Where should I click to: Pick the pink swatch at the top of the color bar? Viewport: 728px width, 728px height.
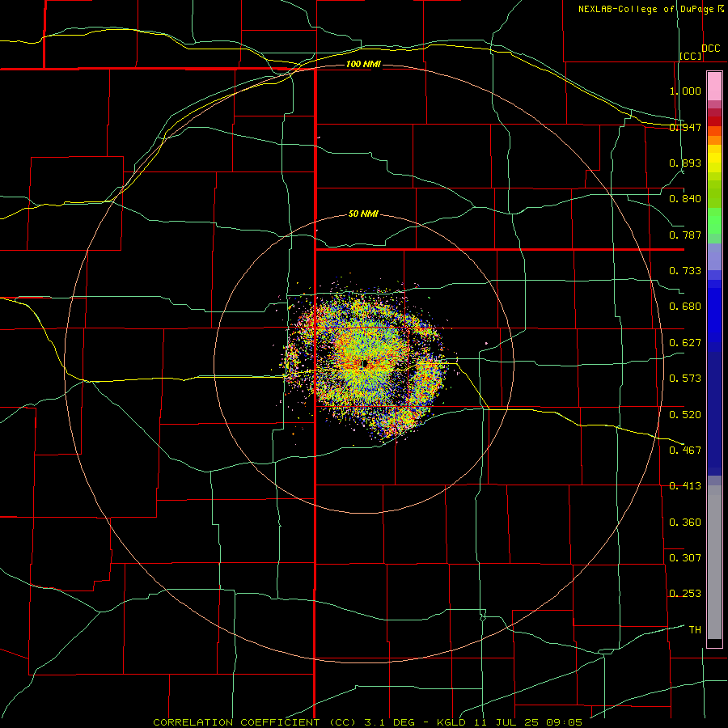[x=714, y=87]
